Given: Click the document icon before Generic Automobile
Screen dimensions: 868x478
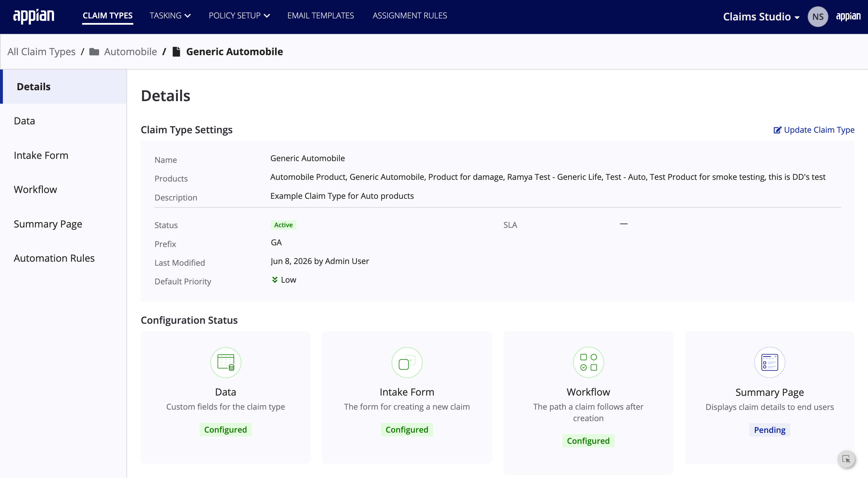Looking at the screenshot, I should coord(176,52).
